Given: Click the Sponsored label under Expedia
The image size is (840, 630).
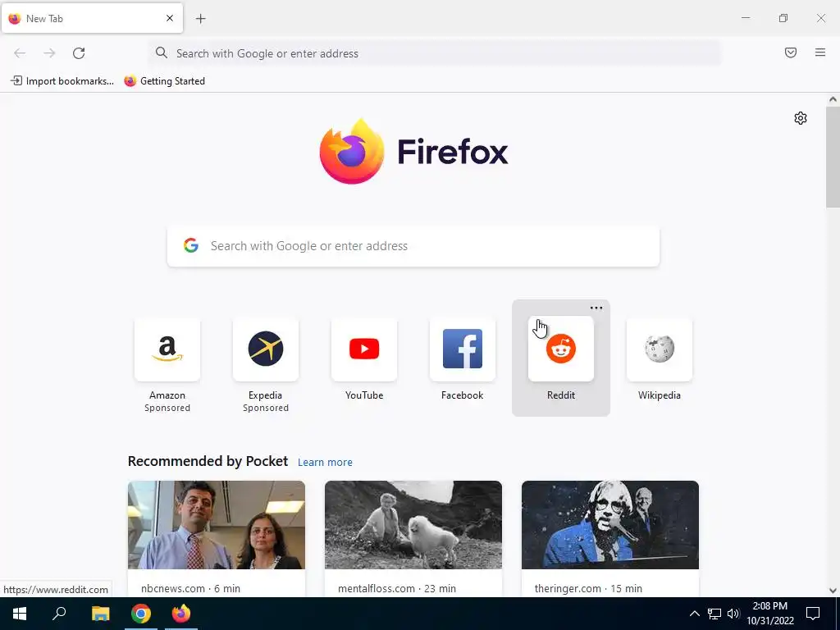Looking at the screenshot, I should 265,409.
